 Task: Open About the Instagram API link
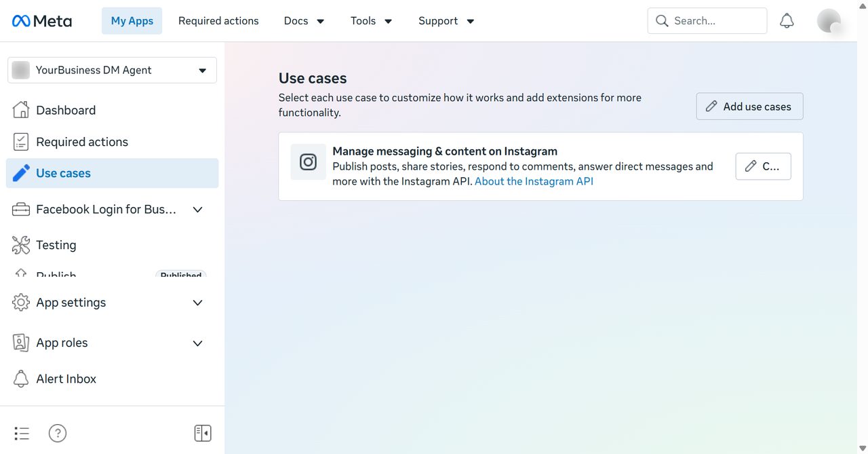coord(534,181)
